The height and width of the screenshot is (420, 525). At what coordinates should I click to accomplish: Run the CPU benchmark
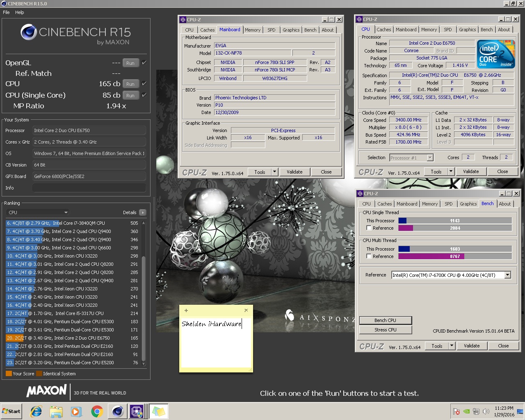click(x=130, y=84)
